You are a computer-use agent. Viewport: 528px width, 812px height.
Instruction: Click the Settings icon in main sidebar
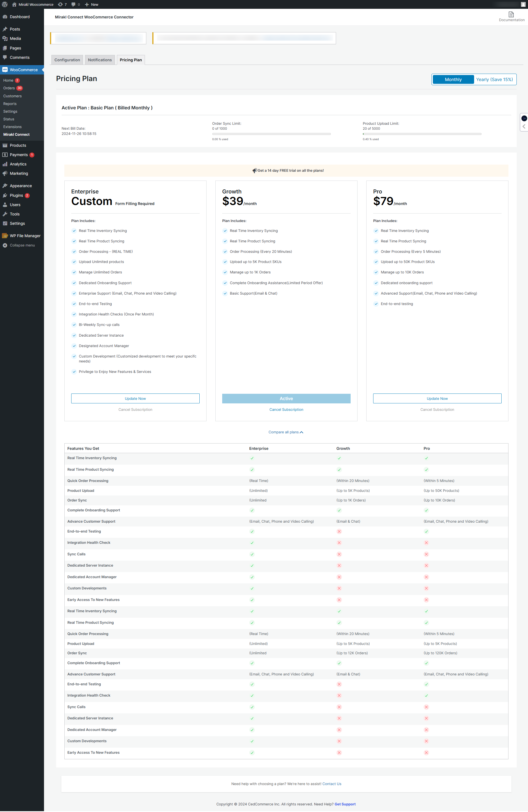(5, 223)
